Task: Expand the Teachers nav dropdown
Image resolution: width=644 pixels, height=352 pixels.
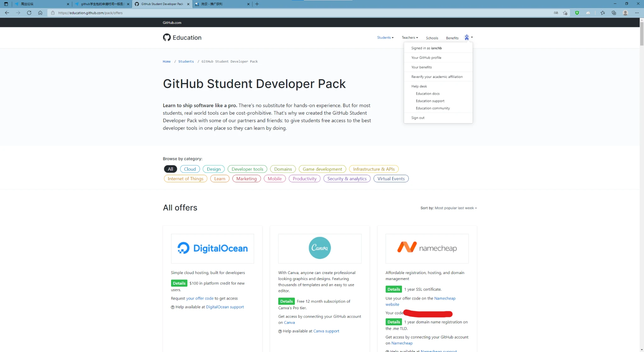Action: 410,37
